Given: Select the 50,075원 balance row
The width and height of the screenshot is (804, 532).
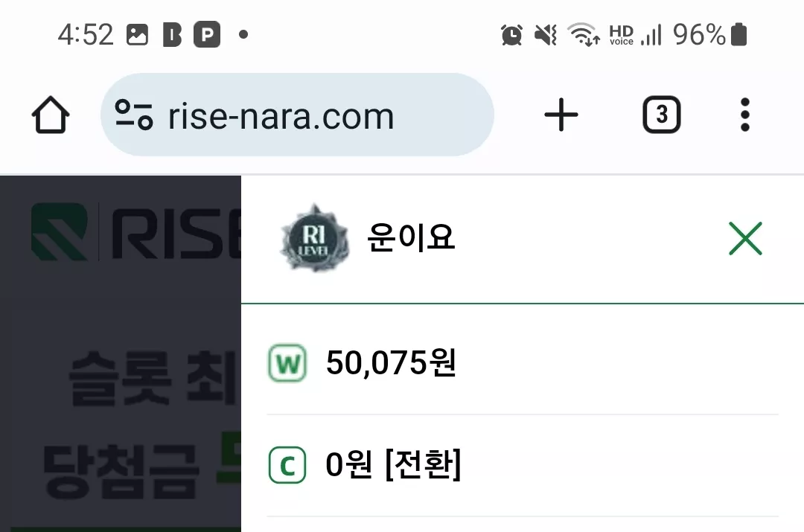Looking at the screenshot, I should point(523,363).
